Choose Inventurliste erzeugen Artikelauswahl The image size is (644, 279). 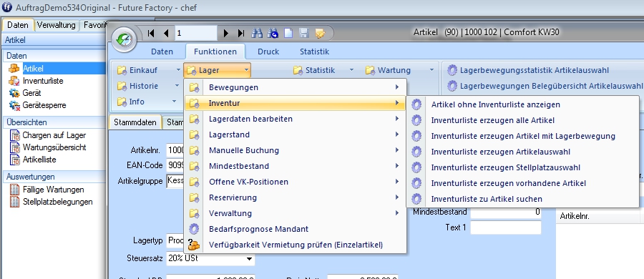click(x=522, y=152)
